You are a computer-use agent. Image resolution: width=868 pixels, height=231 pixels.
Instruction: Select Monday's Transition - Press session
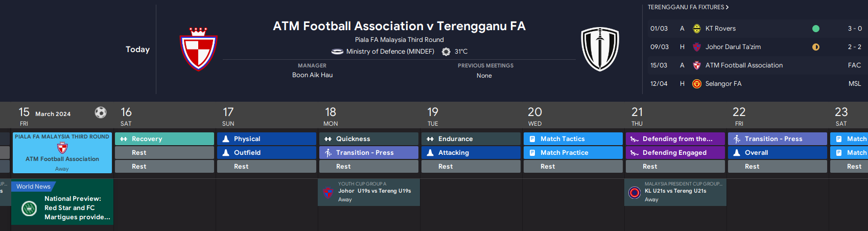pyautogui.click(x=369, y=153)
